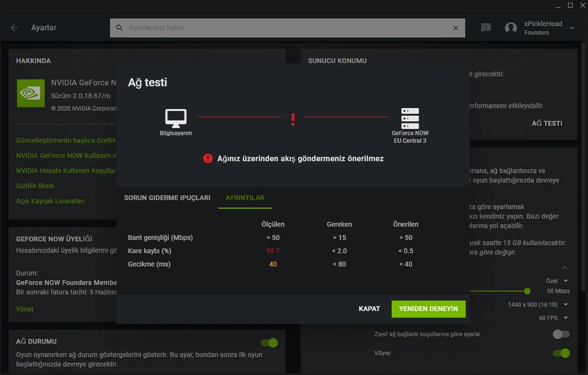The width and height of the screenshot is (588, 375).
Task: Click the Ağ testi dialog title
Action: (147, 82)
